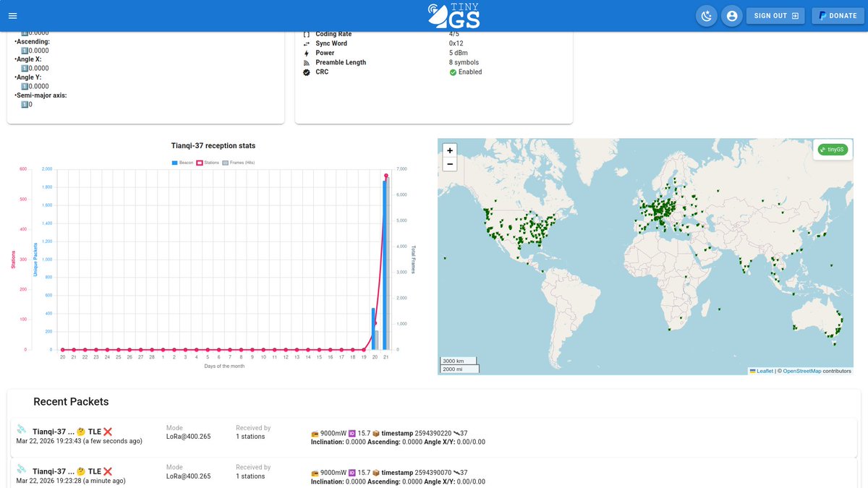Click the Sync Word value '0x12'

[x=456, y=43]
